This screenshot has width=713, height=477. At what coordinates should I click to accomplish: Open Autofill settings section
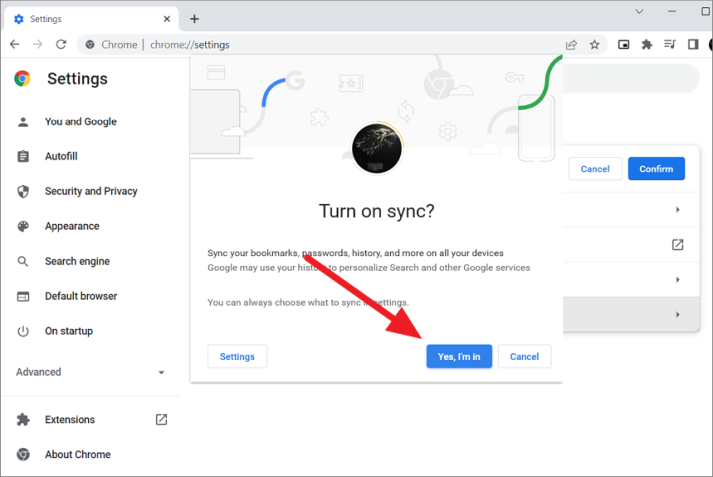[61, 156]
